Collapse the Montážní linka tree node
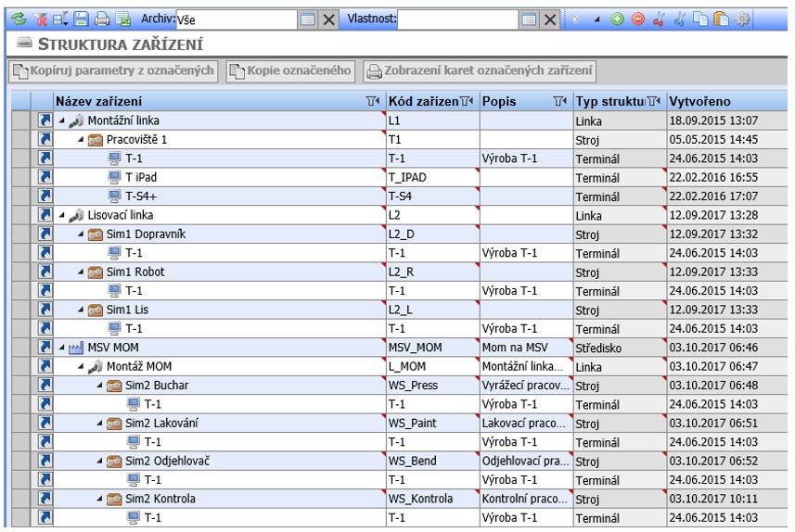795x532 pixels. pos(62,120)
